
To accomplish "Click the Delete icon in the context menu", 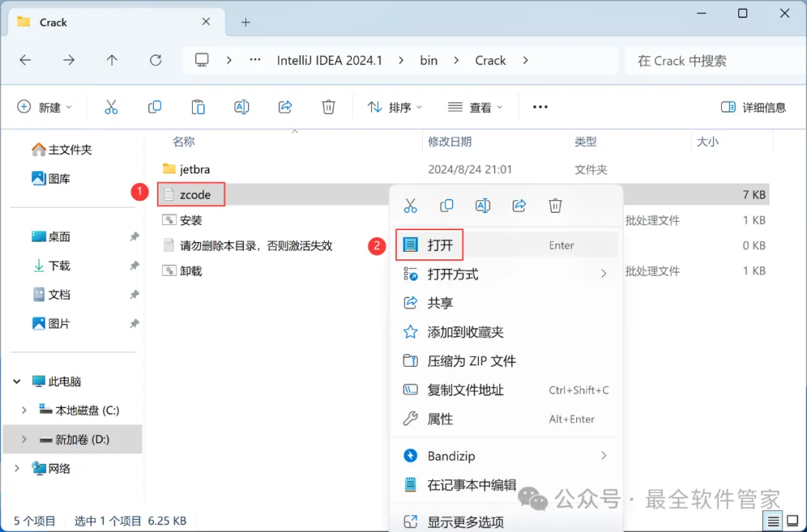I will (554, 205).
